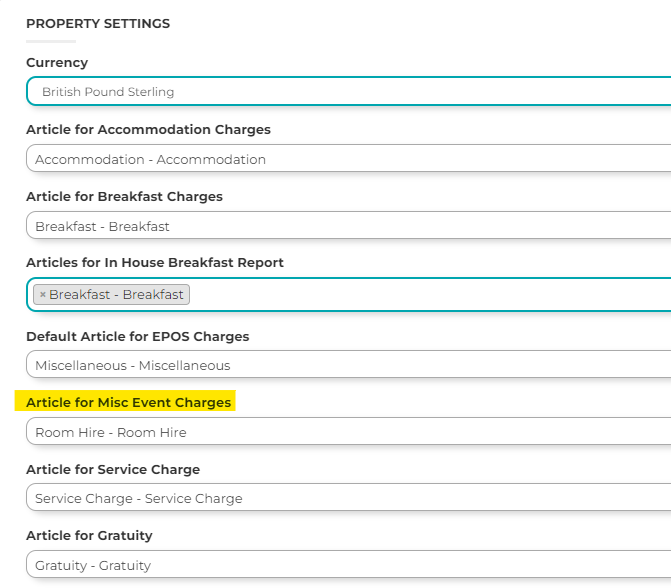This screenshot has width=671, height=588.
Task: Open the Room Hire - Room Hire dropdown
Action: 349,431
